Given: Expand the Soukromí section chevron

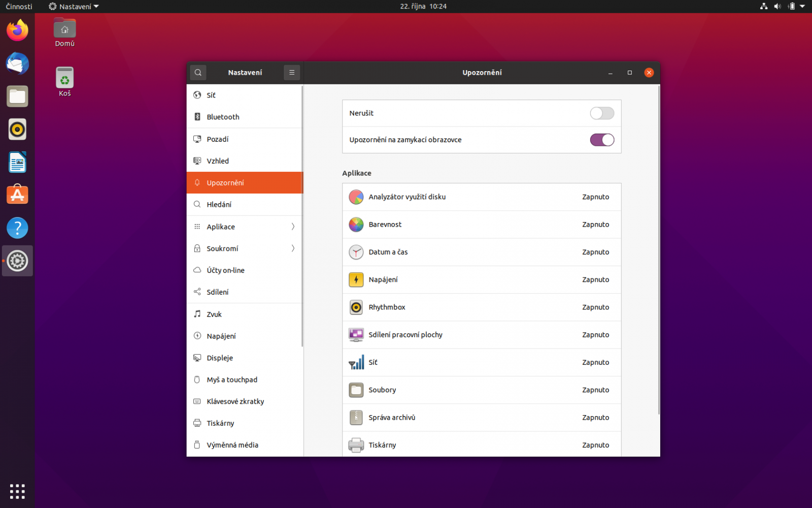Looking at the screenshot, I should click(293, 248).
